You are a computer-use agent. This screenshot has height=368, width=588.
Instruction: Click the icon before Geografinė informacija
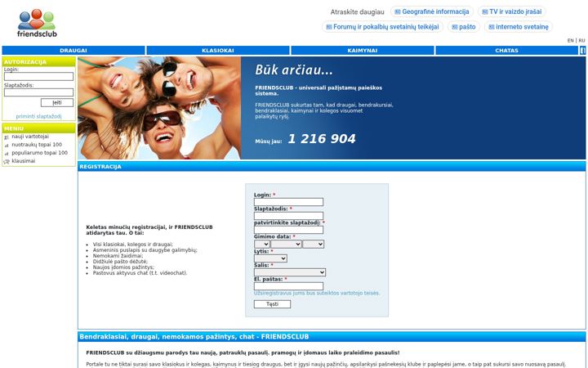pos(398,12)
